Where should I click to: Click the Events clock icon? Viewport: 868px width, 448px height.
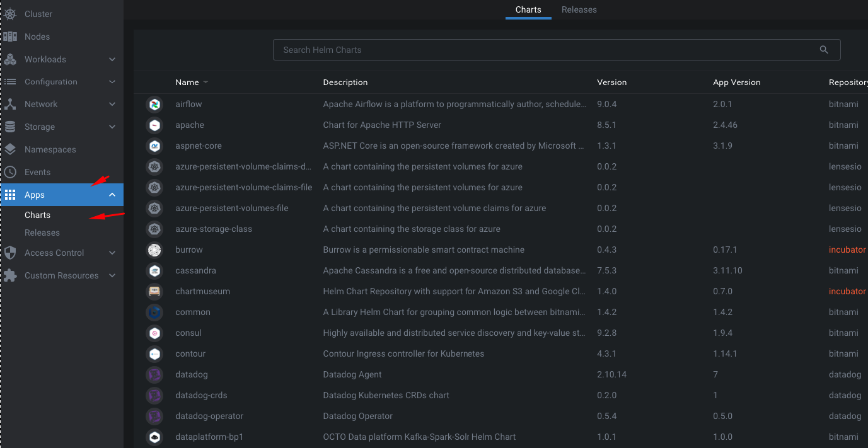(x=10, y=172)
